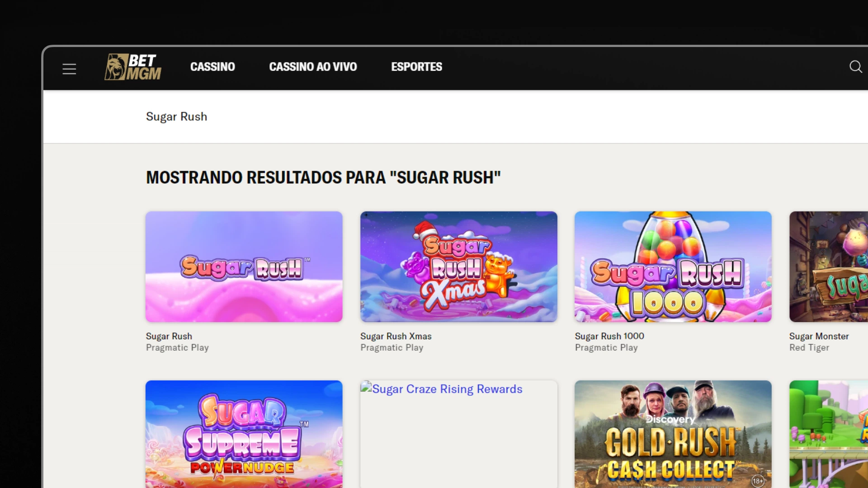Open the search magnifier icon

855,67
